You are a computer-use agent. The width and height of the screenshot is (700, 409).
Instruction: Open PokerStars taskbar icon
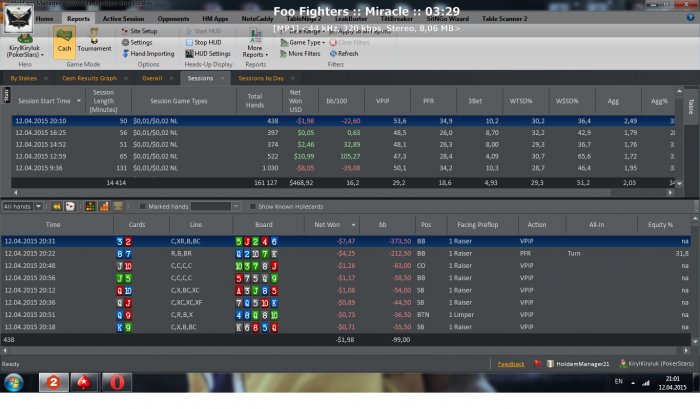84,382
